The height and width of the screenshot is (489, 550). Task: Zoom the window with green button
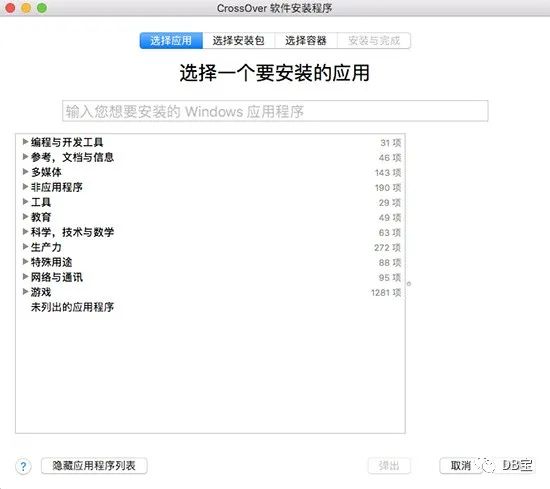(x=42, y=8)
